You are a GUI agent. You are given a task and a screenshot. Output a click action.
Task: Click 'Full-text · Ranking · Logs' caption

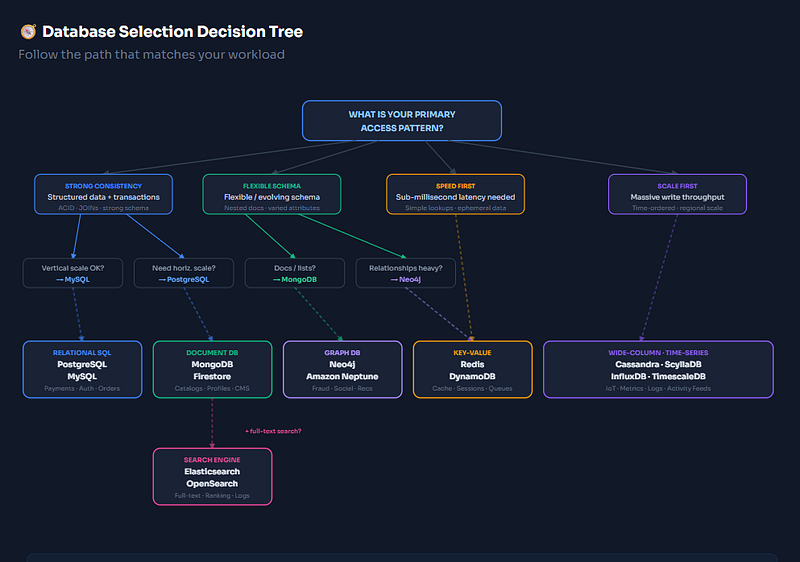point(212,496)
